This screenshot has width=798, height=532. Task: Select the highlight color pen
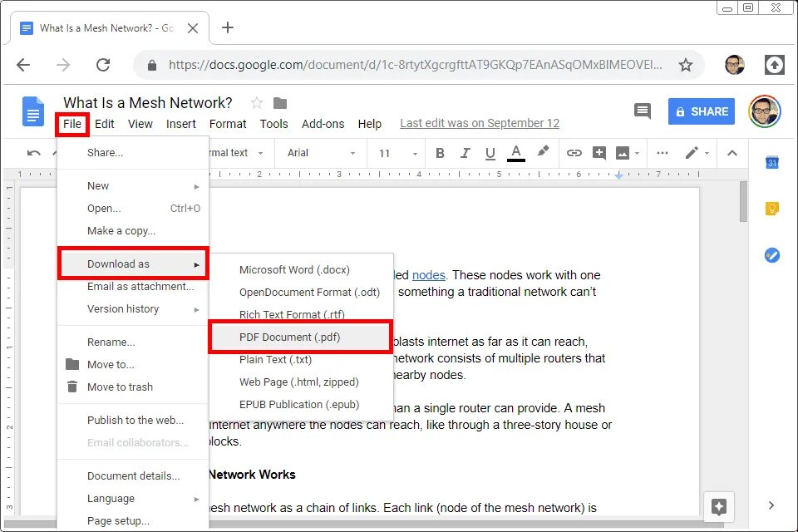543,151
